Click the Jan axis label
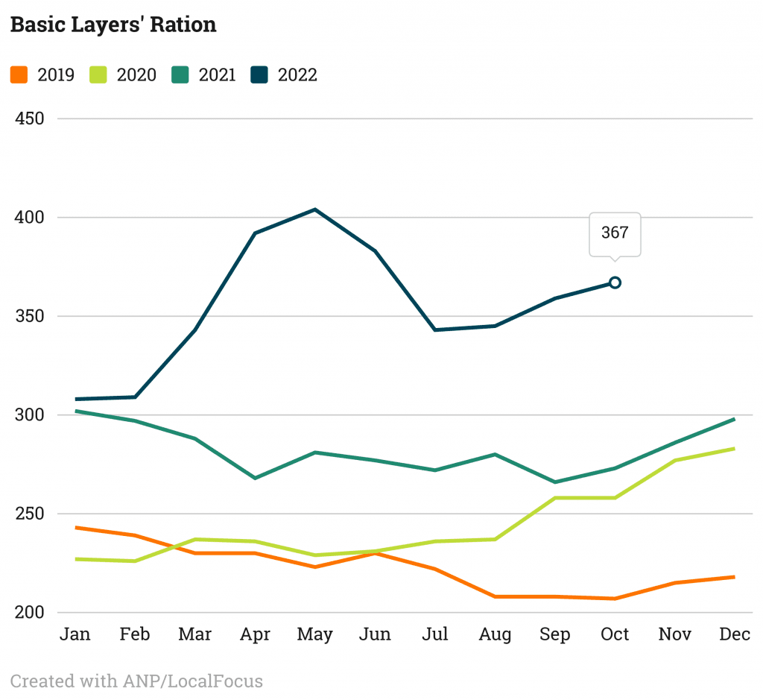 [75, 634]
